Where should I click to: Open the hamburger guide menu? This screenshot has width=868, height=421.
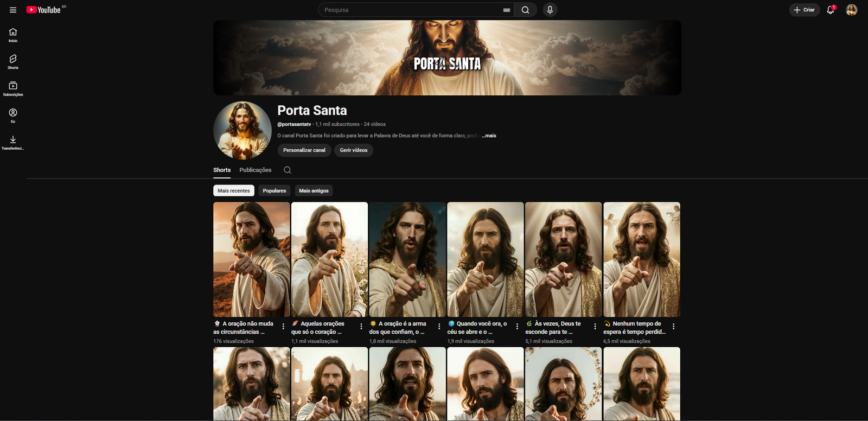pyautogui.click(x=13, y=10)
